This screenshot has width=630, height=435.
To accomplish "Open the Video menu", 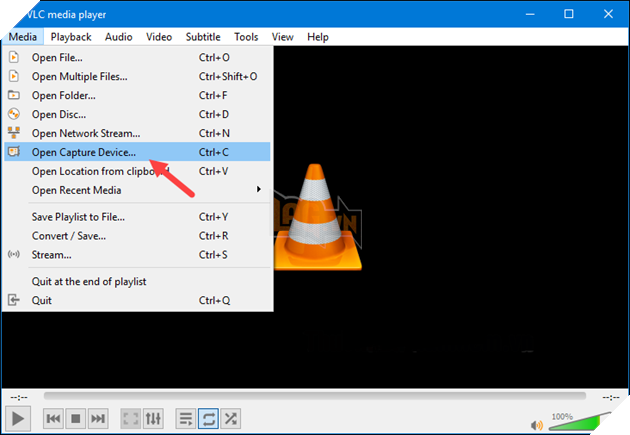I will pos(159,37).
